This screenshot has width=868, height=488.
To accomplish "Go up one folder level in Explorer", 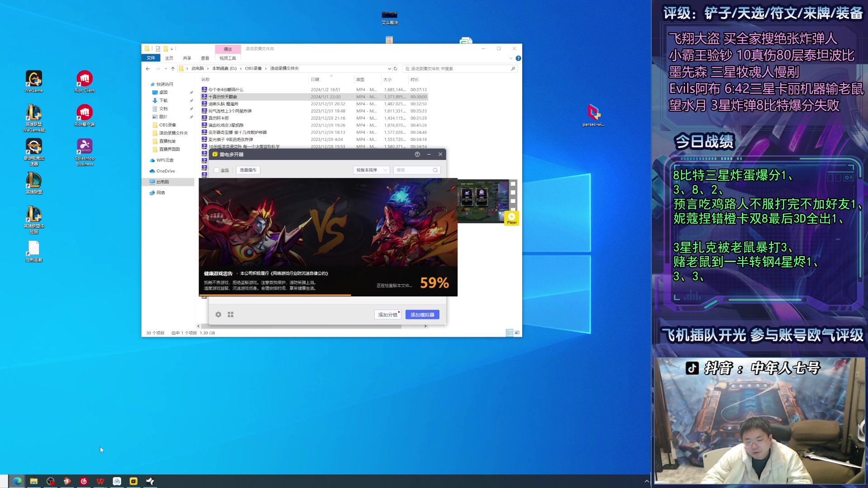I will point(173,69).
